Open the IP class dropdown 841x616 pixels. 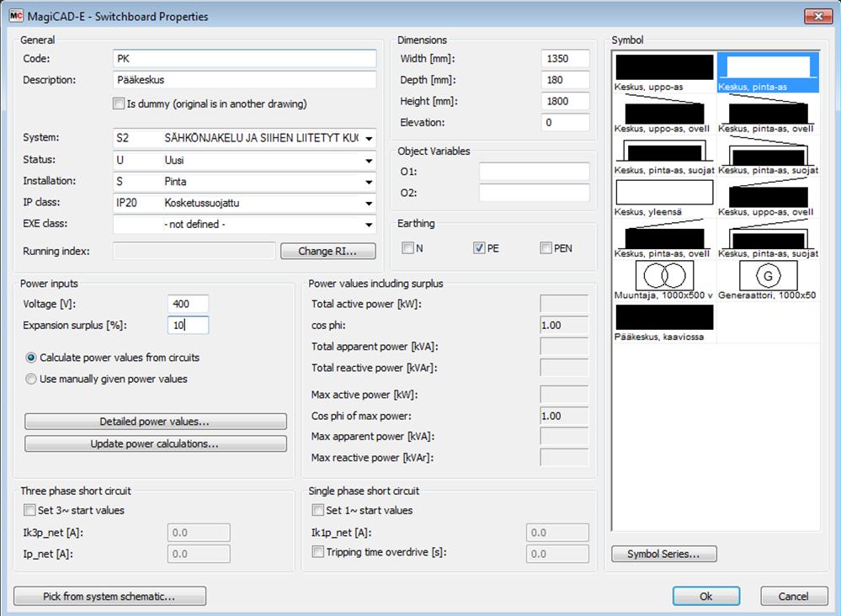click(x=244, y=203)
